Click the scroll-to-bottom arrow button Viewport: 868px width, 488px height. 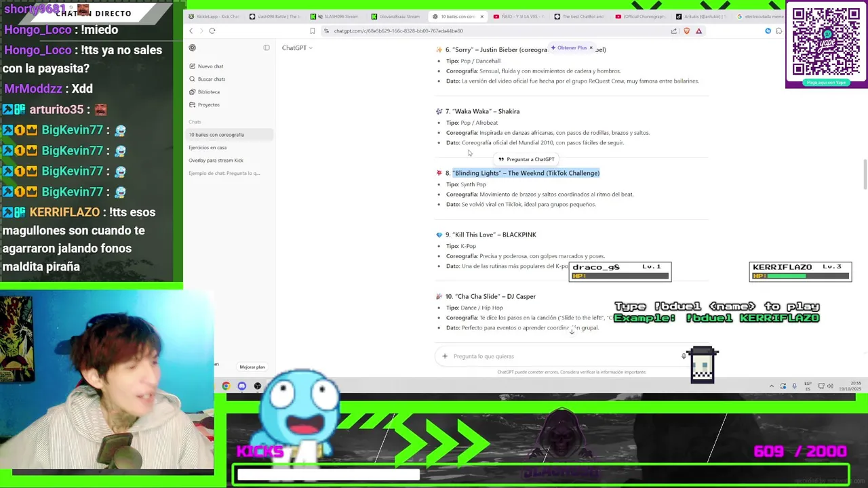pos(572,331)
